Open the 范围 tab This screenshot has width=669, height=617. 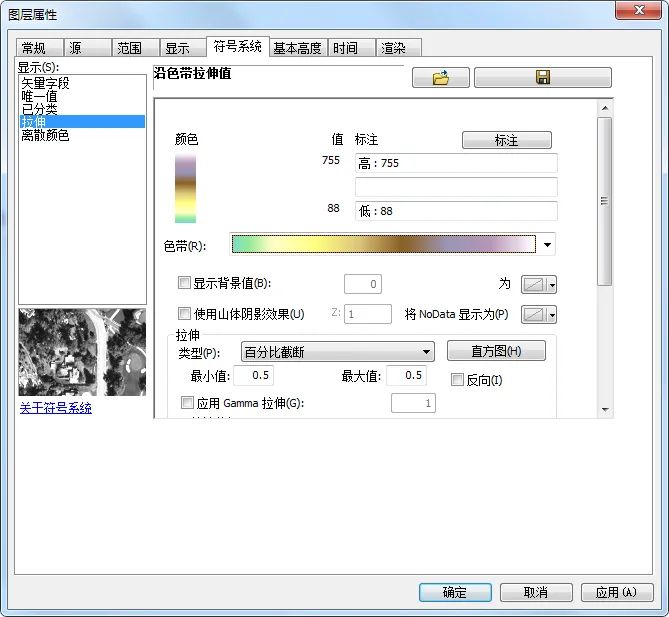pos(135,48)
